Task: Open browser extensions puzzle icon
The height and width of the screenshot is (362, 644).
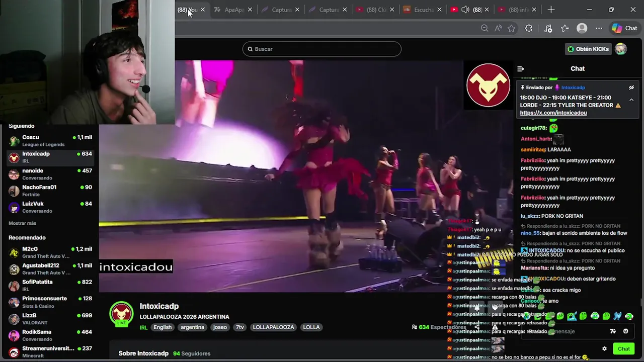Action: 528,29
